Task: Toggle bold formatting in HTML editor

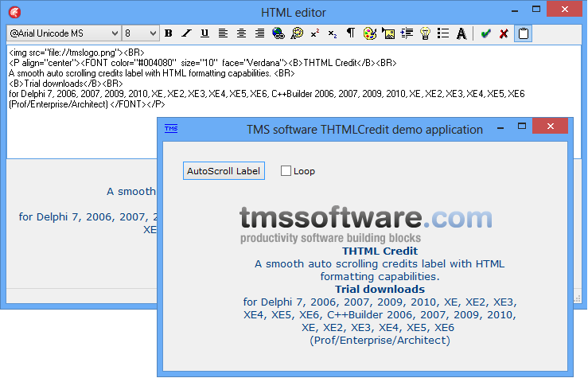Action: pos(169,33)
